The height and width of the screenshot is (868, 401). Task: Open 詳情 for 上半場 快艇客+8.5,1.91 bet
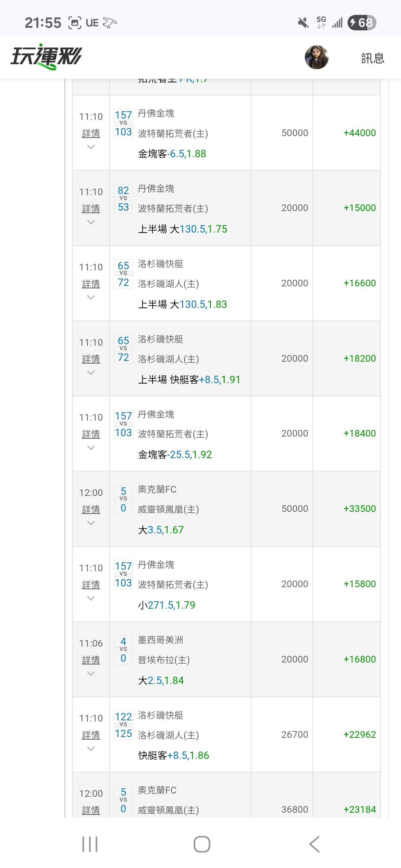(x=91, y=359)
